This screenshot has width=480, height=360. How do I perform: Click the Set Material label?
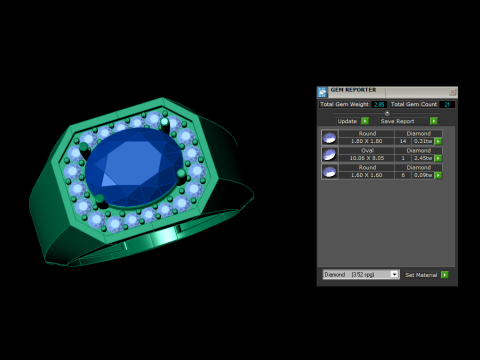tap(421, 275)
